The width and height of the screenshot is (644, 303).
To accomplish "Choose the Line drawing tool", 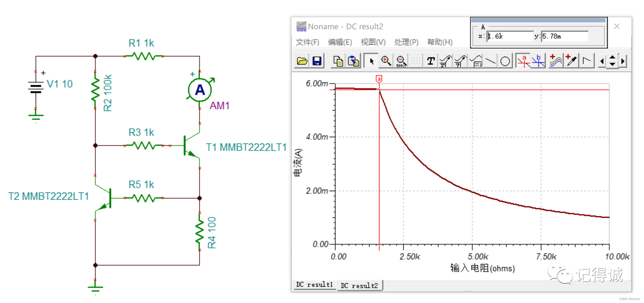I will point(490,61).
